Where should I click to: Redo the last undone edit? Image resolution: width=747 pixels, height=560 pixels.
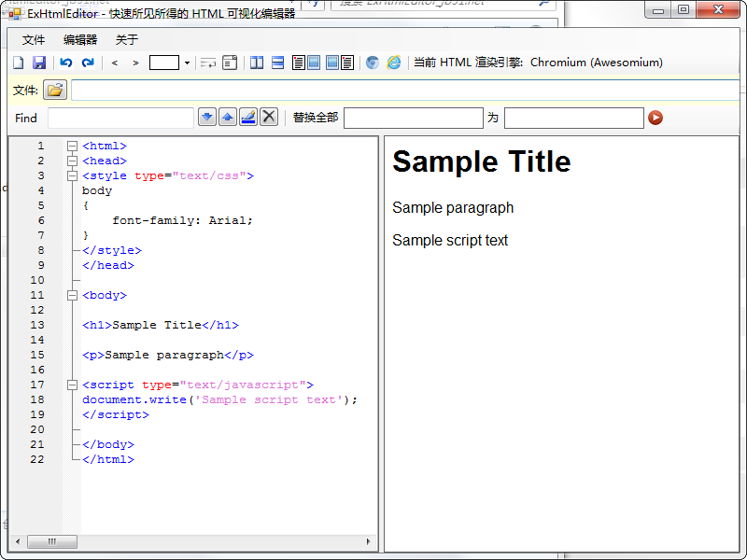pyautogui.click(x=88, y=63)
